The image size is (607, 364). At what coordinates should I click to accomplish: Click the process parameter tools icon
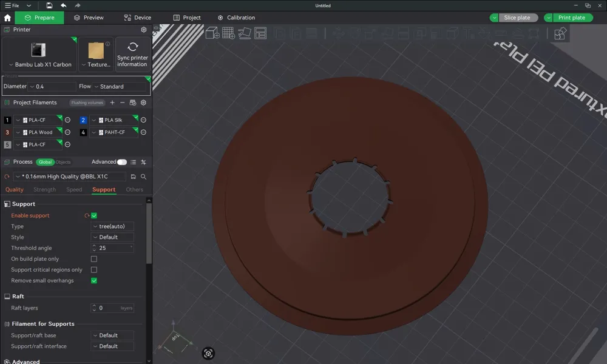click(144, 162)
